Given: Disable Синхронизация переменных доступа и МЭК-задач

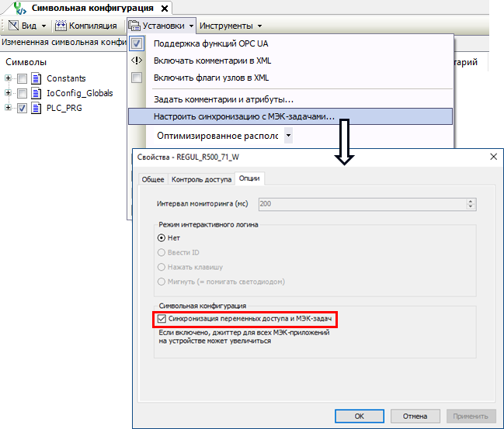Looking at the screenshot, I should pyautogui.click(x=162, y=319).
